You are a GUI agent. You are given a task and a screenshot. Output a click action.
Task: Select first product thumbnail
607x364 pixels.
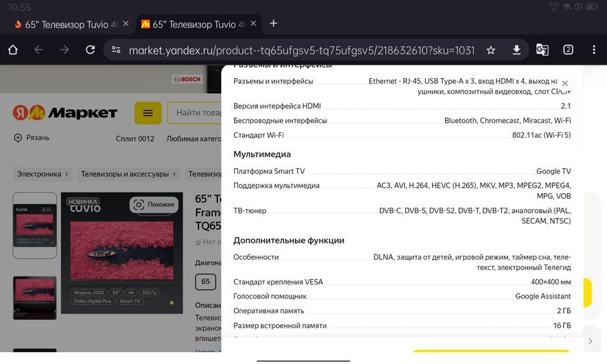pos(35,226)
